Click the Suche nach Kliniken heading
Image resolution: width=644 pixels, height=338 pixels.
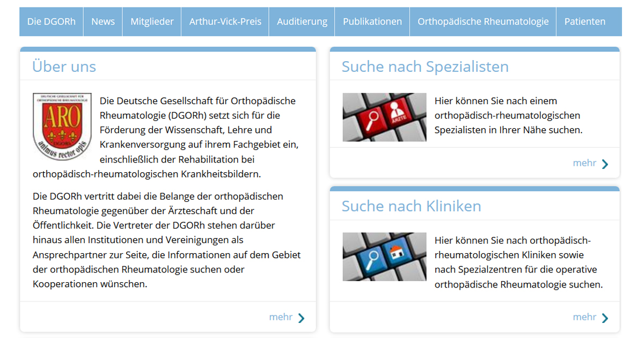411,206
